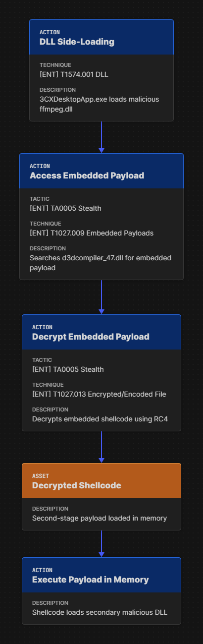The image size is (203, 644).
Task: Click the Second-stage payload description
Action: [100, 518]
